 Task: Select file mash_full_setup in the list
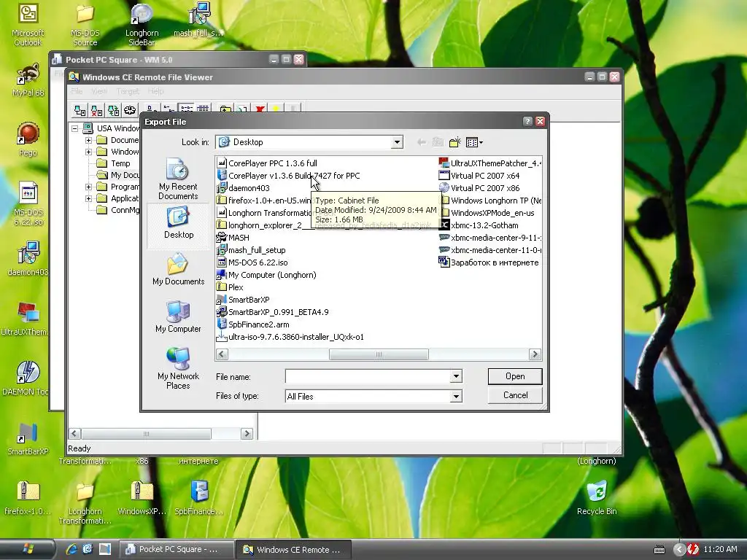point(257,250)
